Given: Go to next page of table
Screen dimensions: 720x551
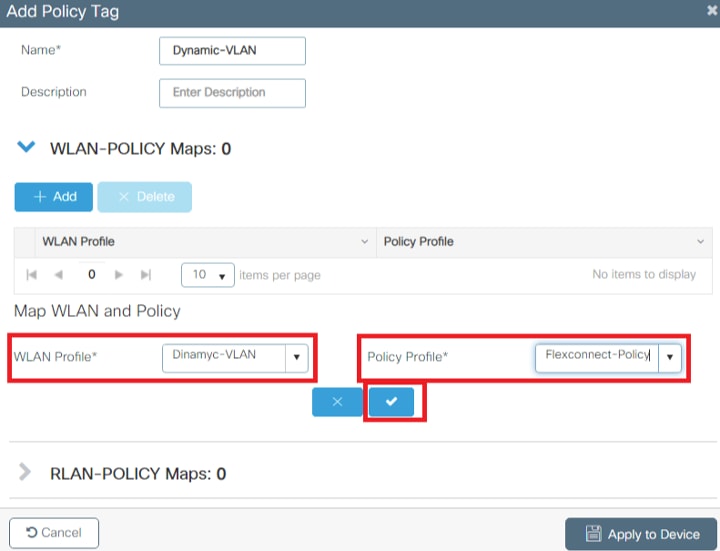Looking at the screenshot, I should click(x=119, y=275).
